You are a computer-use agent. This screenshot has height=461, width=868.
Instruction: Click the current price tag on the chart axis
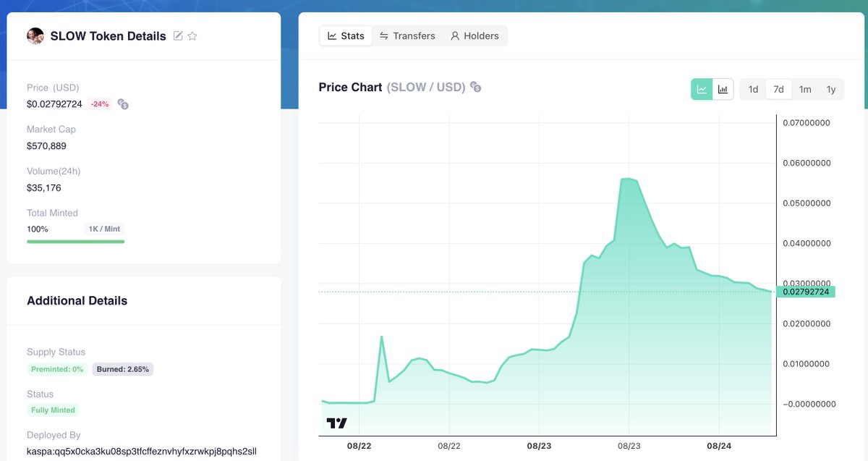tap(807, 291)
